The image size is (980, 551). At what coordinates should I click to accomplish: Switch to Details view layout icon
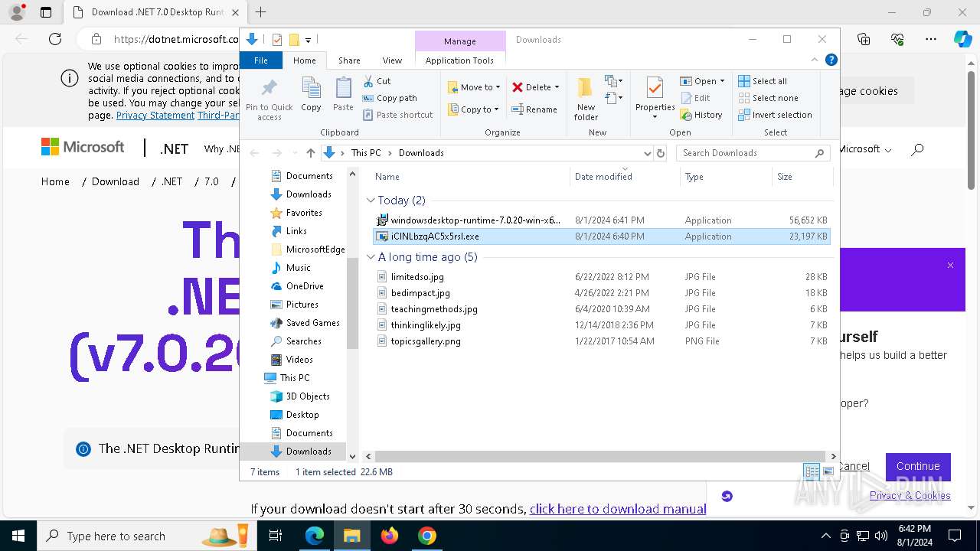[x=811, y=471]
